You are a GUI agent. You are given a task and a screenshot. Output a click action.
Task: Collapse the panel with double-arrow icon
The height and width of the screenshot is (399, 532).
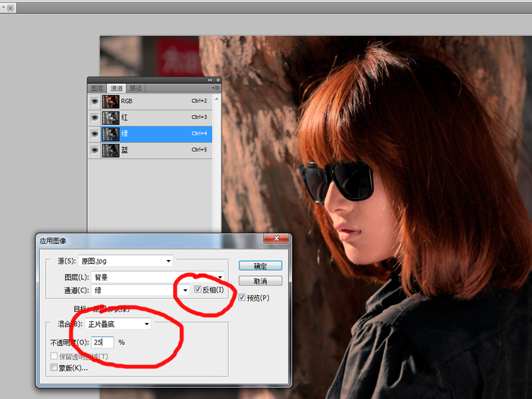pos(211,80)
